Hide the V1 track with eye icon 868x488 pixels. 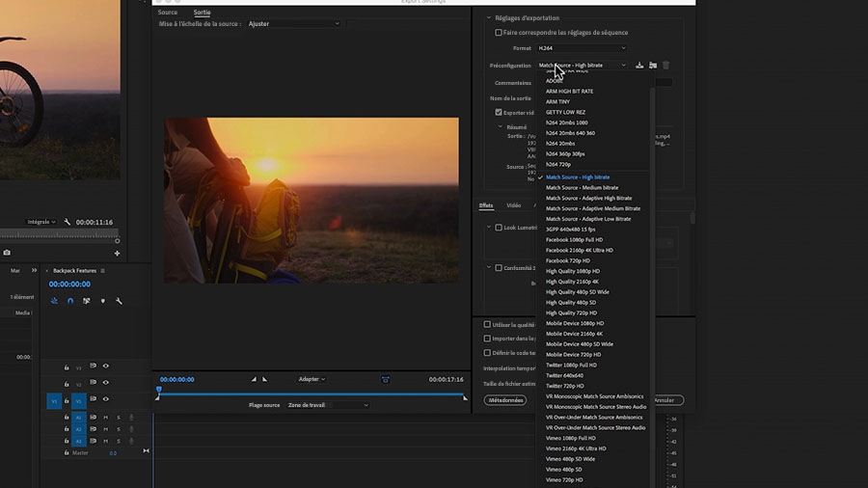coord(105,400)
